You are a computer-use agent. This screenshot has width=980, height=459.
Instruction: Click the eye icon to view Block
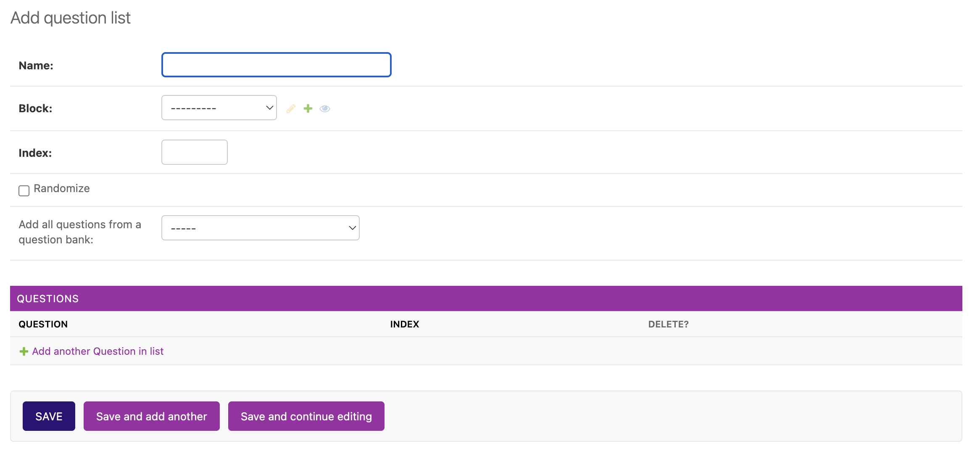click(x=325, y=109)
